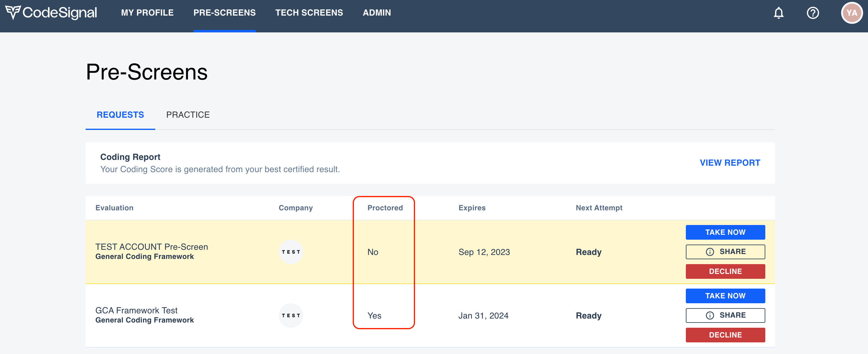Click the GCA Framework Test evaluation name
The image size is (868, 354).
[137, 310]
